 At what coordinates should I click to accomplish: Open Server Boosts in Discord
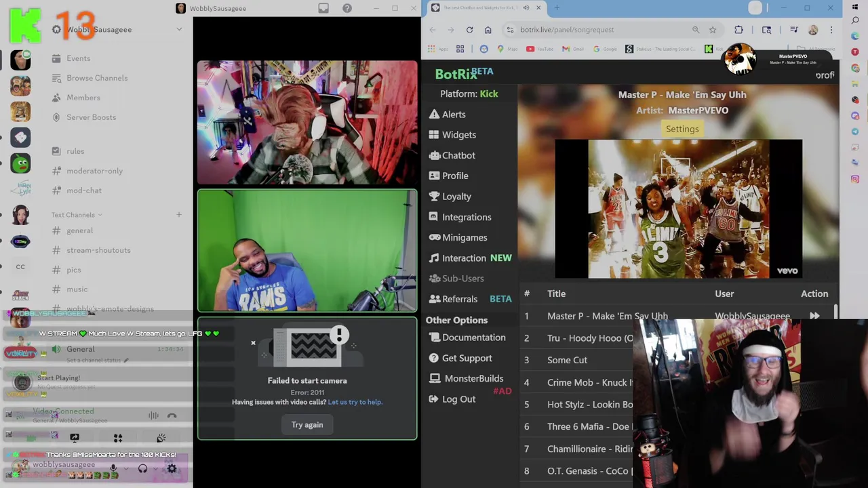(85, 117)
